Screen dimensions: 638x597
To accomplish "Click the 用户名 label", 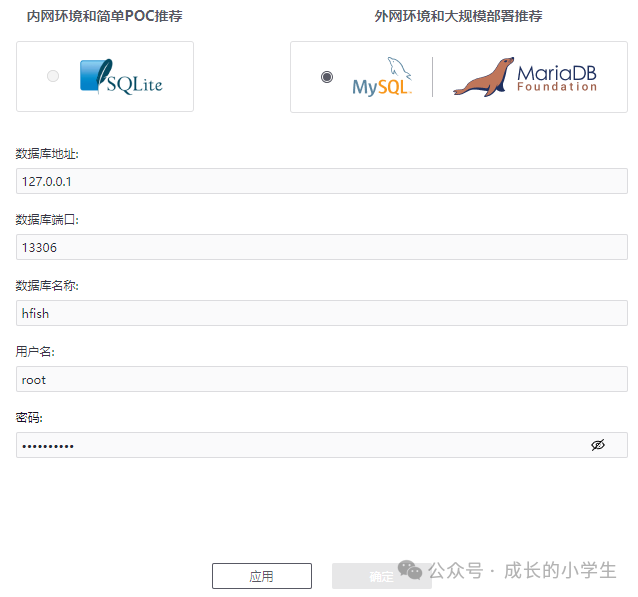I will coord(35,352).
